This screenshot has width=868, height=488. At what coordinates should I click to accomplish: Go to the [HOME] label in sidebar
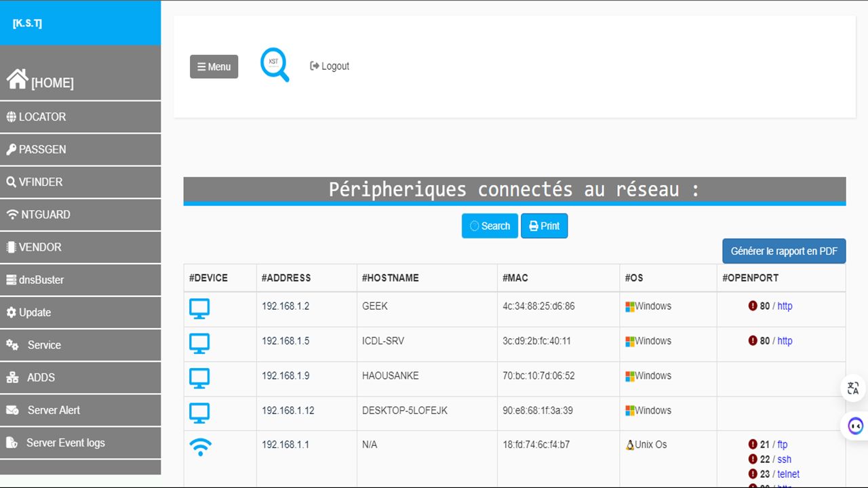[x=52, y=83]
